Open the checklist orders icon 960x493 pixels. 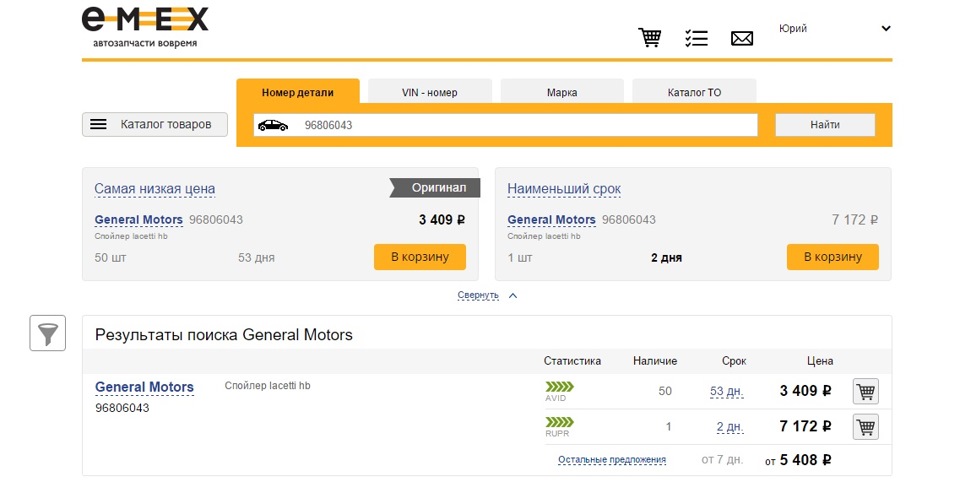tap(696, 38)
